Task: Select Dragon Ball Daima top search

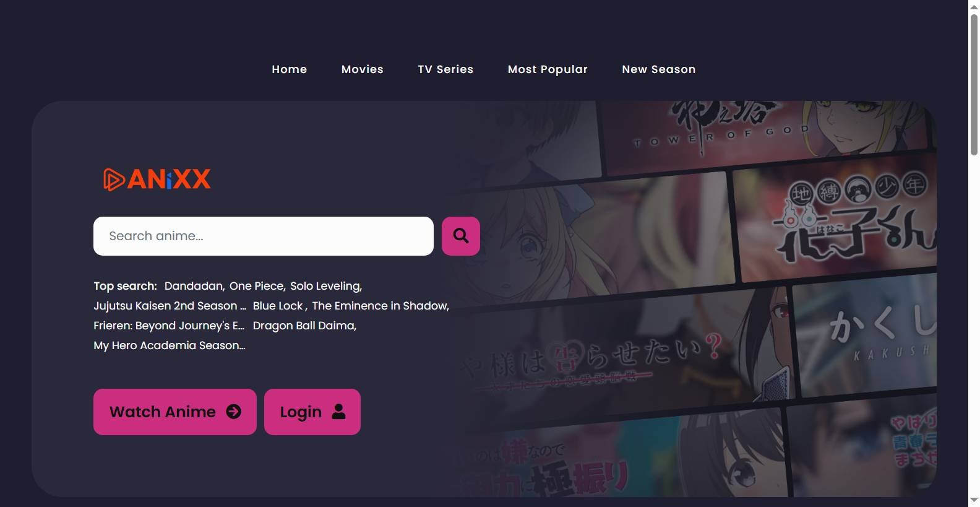Action: pyautogui.click(x=304, y=326)
